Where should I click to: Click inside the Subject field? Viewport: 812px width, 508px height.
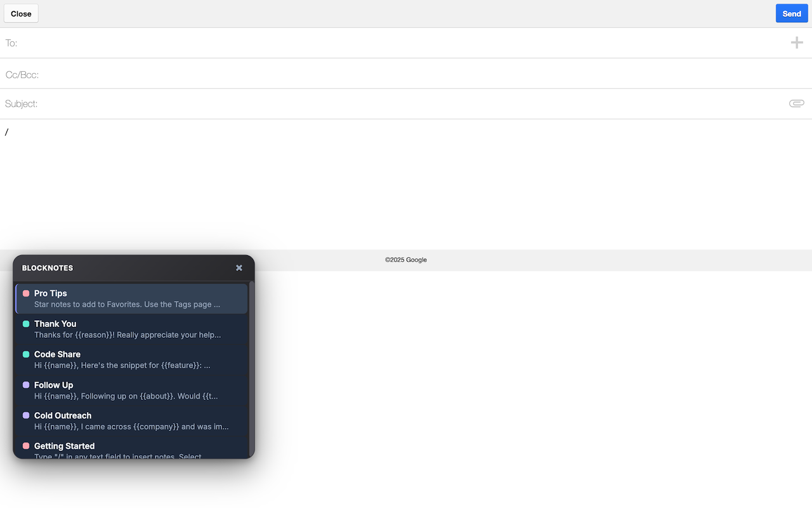pyautogui.click(x=254, y=103)
